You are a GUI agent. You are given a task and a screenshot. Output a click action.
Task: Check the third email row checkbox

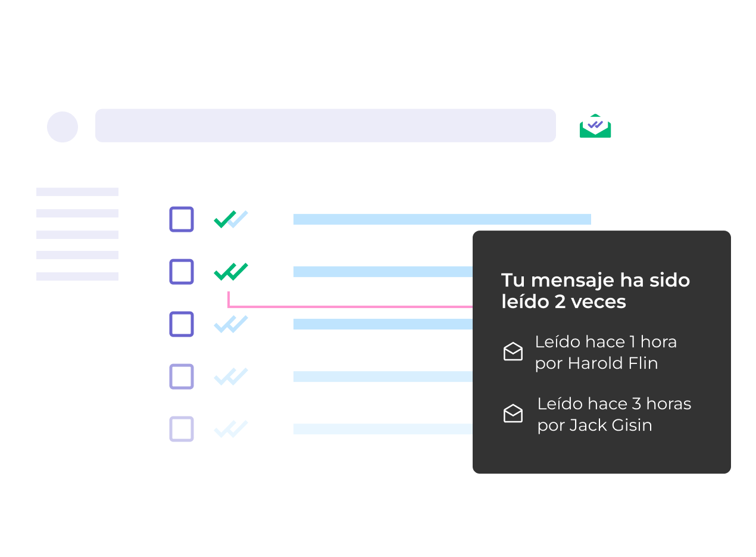click(x=182, y=324)
